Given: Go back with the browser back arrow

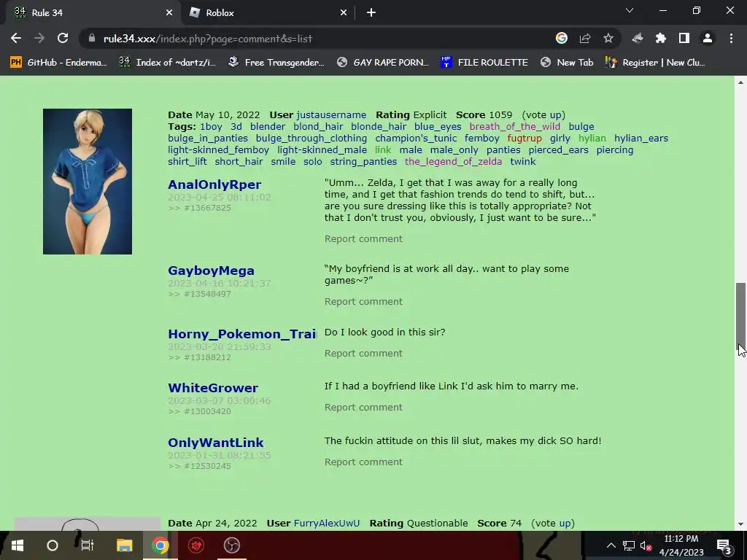Looking at the screenshot, I should (x=16, y=38).
